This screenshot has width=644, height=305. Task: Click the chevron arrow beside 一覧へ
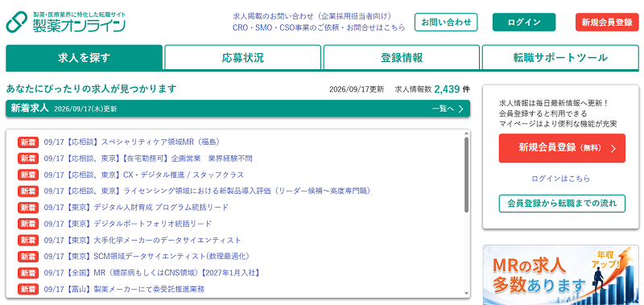tap(460, 109)
